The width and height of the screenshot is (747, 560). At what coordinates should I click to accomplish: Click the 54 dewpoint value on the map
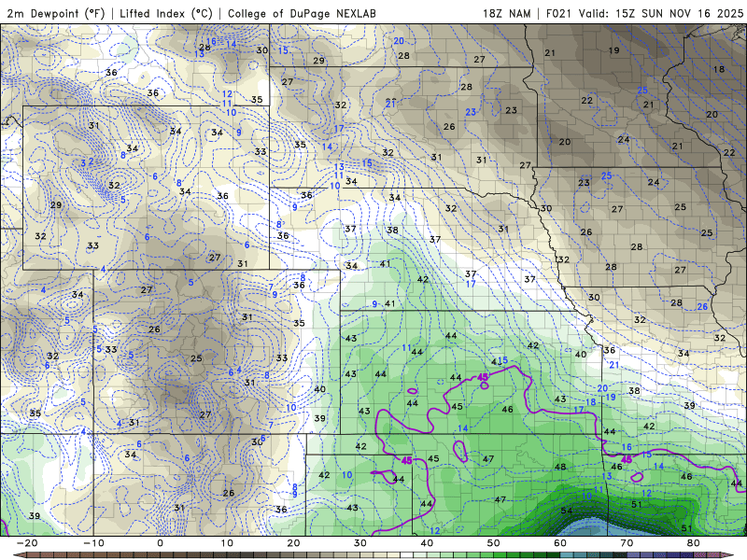click(567, 511)
